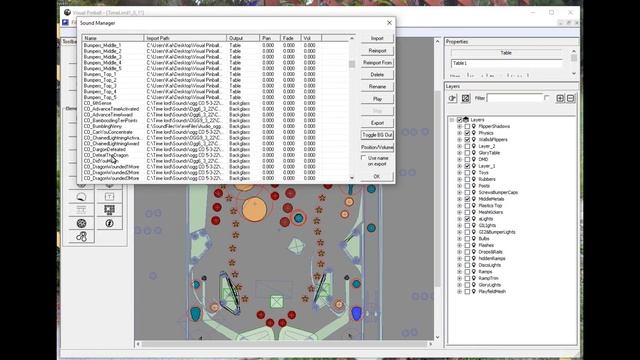Click the stack icon of the root Layers node

[466, 120]
